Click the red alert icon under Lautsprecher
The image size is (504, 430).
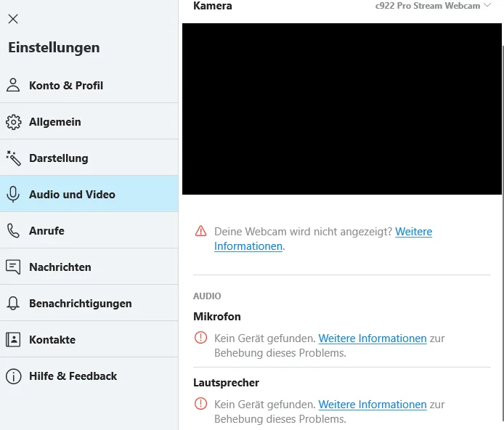(200, 404)
